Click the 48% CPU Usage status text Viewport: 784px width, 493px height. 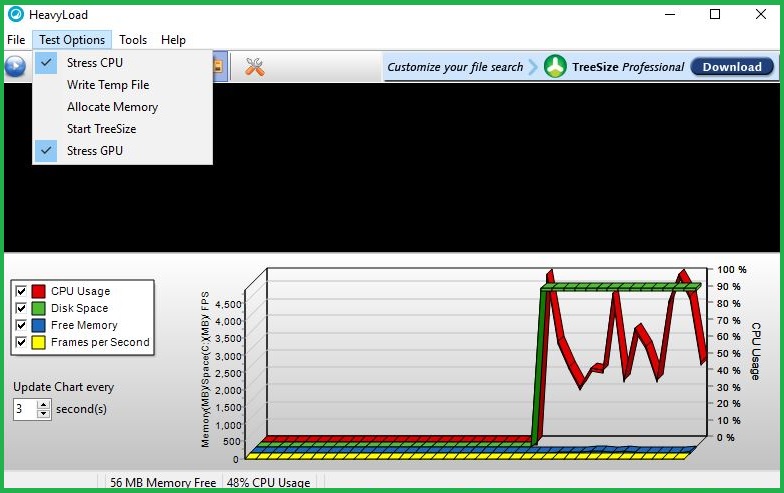click(x=268, y=482)
